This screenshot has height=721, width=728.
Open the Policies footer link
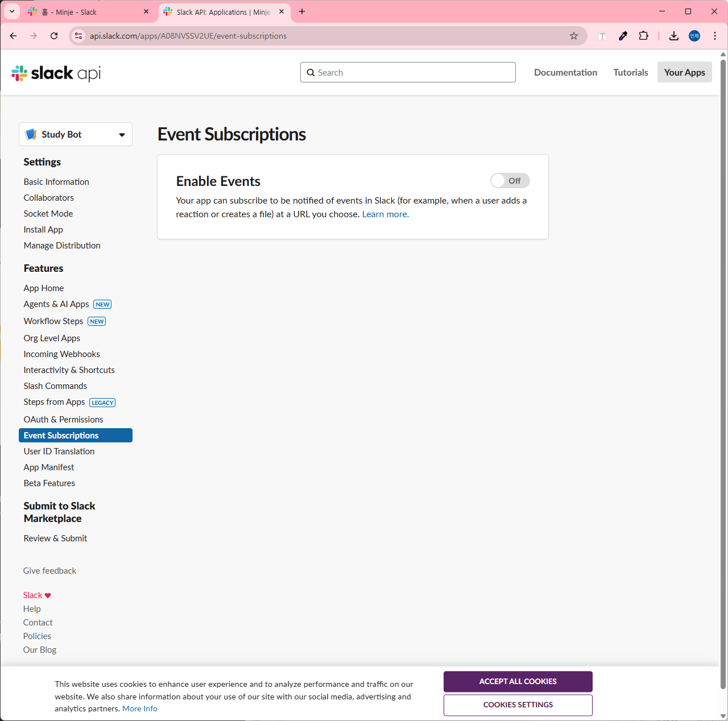pyautogui.click(x=37, y=636)
